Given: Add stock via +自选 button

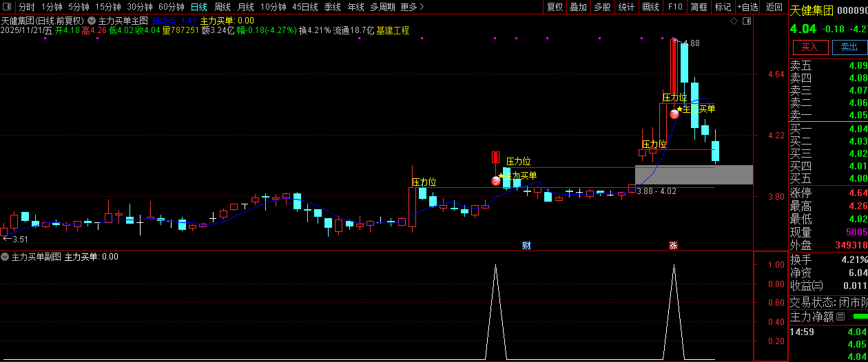Looking at the screenshot, I should click(747, 7).
